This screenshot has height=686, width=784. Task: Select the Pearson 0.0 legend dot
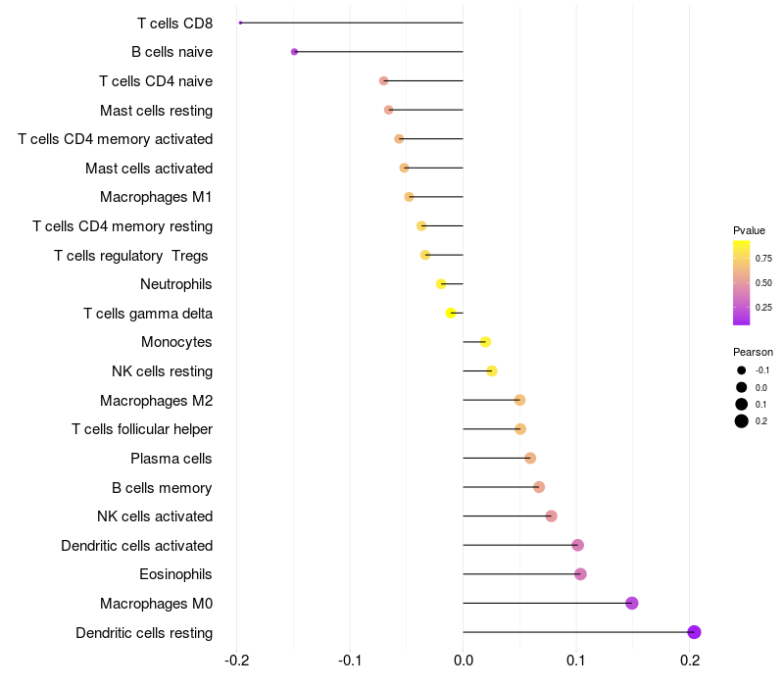[742, 387]
